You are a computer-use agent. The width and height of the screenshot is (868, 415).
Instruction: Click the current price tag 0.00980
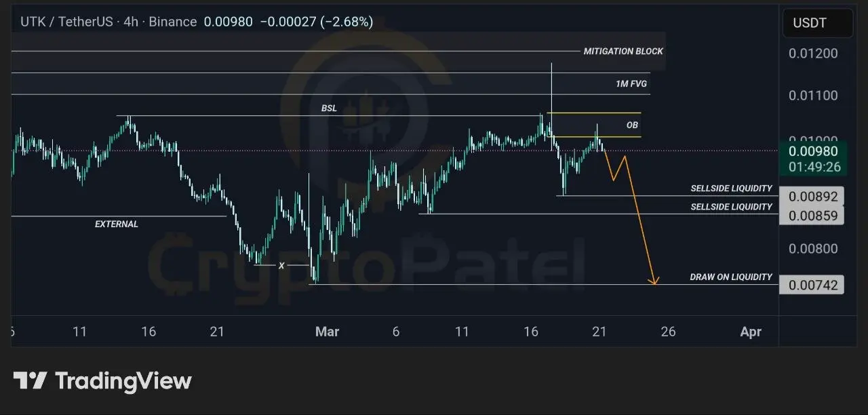coord(812,151)
